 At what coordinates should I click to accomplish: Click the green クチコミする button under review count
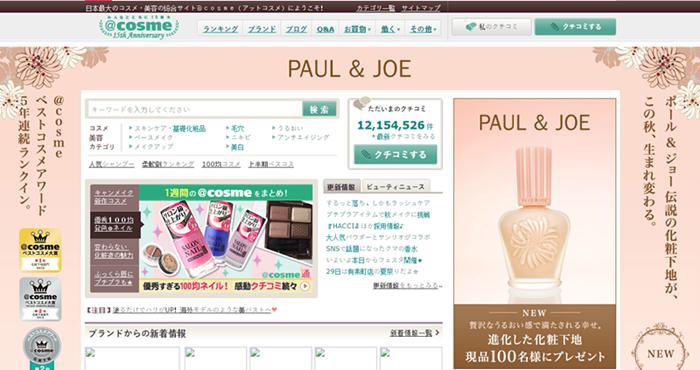[x=396, y=154]
